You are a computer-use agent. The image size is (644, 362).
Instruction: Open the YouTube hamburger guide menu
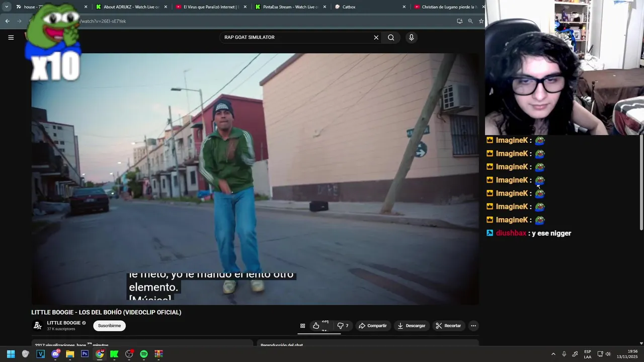pos(11,37)
